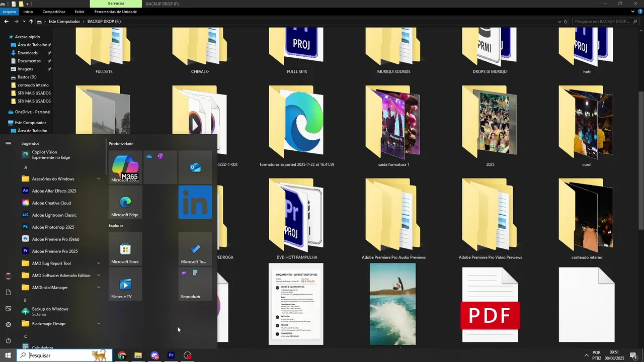Open the Compartilhar ribbon tab
644x362 pixels.
point(54,12)
